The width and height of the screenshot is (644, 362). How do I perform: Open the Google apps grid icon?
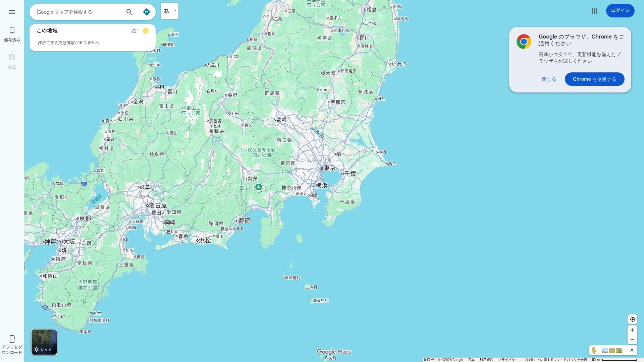pos(595,11)
